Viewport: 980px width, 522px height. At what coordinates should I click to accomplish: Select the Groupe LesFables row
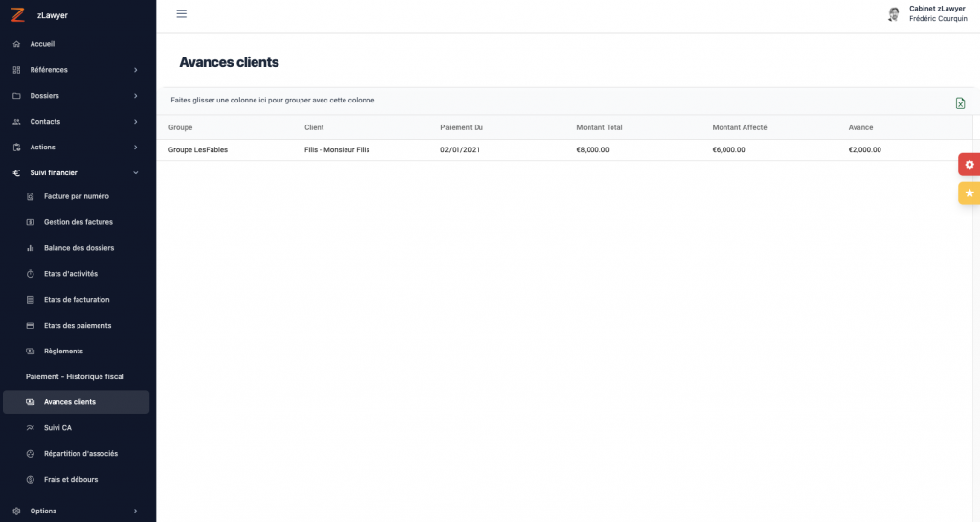point(198,150)
